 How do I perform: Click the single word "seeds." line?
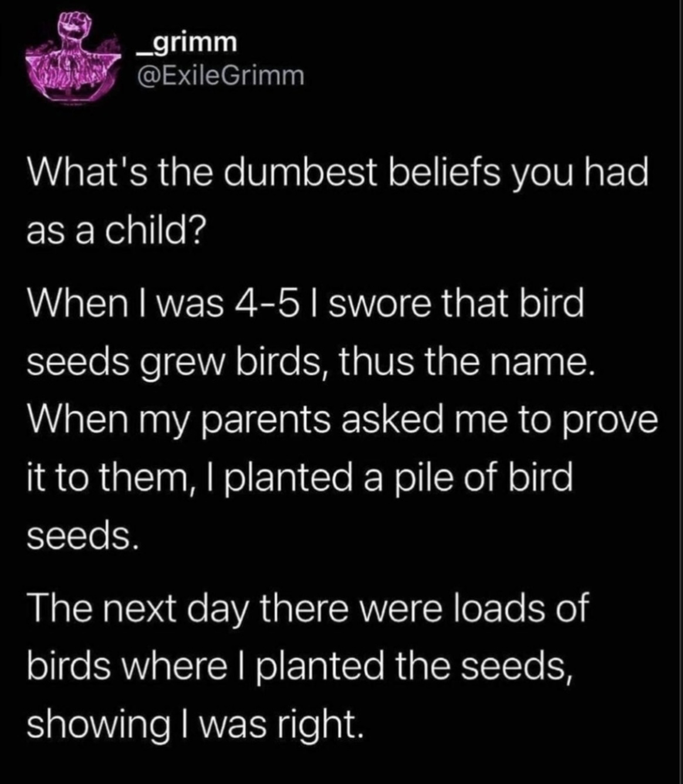coord(83,534)
